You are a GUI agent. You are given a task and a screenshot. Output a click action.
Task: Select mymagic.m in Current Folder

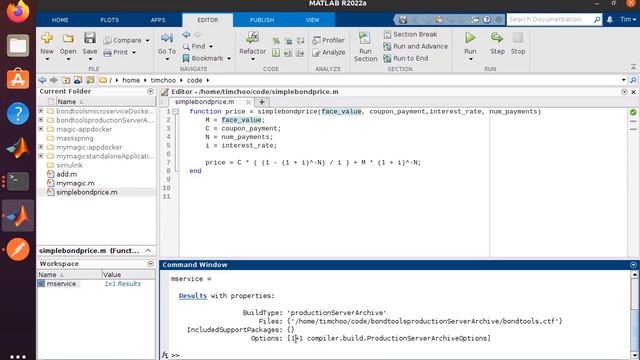[x=75, y=183]
